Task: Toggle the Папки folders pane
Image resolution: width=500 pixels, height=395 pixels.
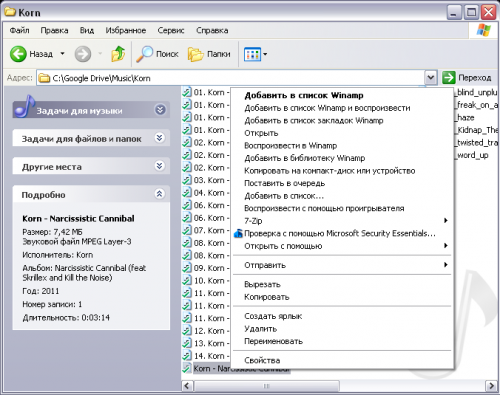Action: (x=209, y=54)
